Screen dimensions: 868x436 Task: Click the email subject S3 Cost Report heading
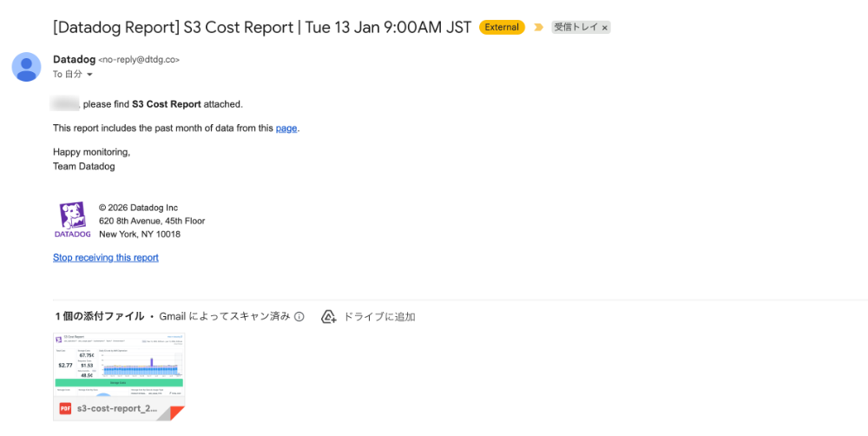coord(262,27)
